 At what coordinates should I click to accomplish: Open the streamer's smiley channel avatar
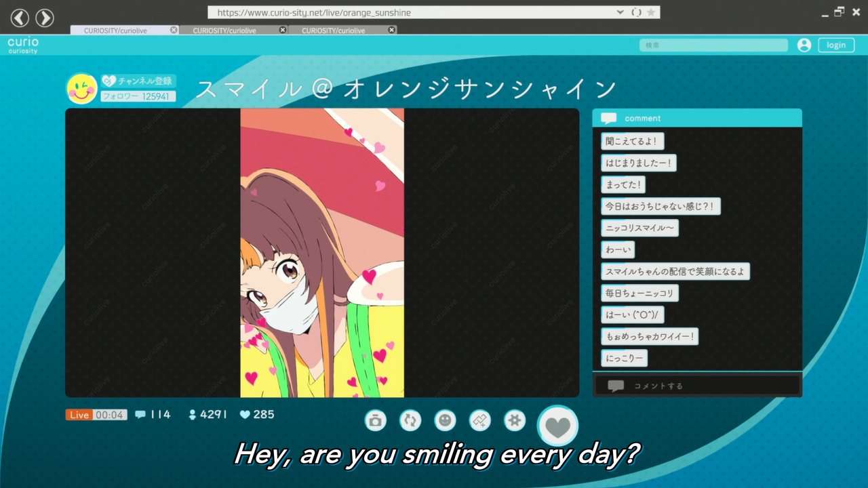coord(82,89)
